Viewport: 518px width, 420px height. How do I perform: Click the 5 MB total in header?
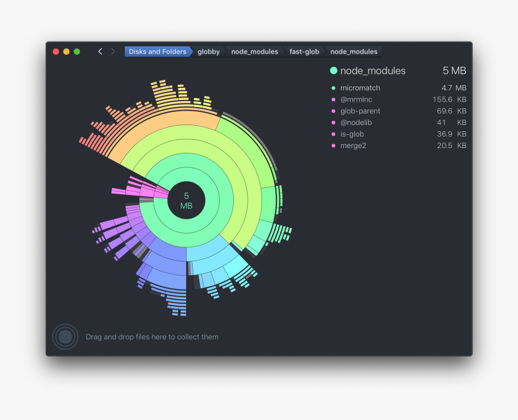[x=454, y=70]
